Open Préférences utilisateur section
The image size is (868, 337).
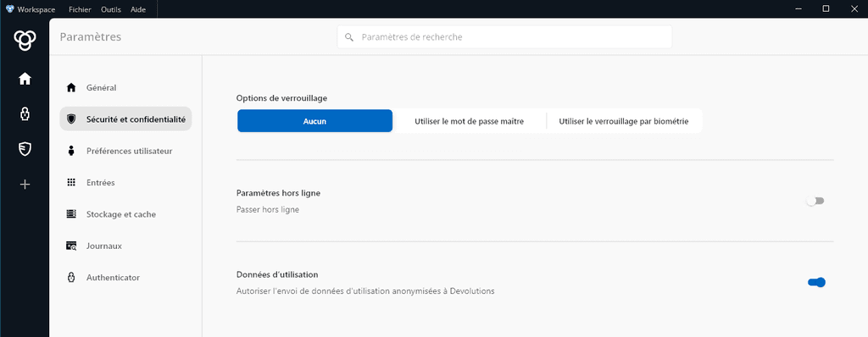tap(125, 151)
